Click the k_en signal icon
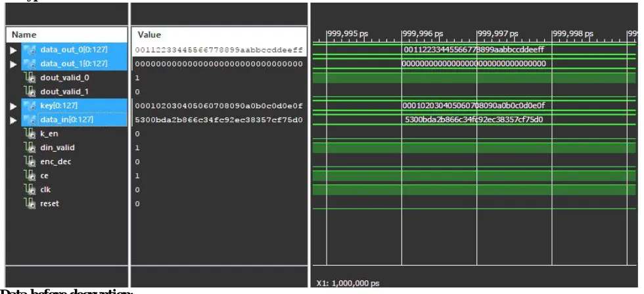The image size is (644, 294). (30, 134)
